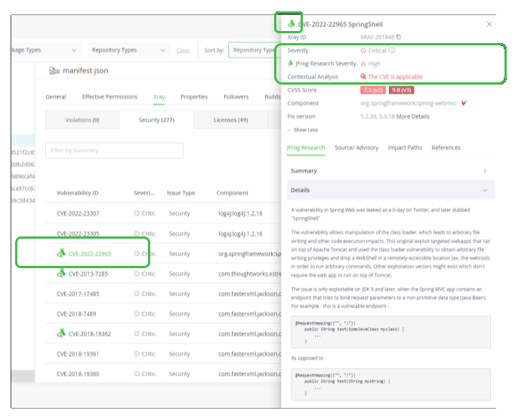The height and width of the screenshot is (420, 512).
Task: Select the Effective Permissions tab
Action: pos(109,97)
